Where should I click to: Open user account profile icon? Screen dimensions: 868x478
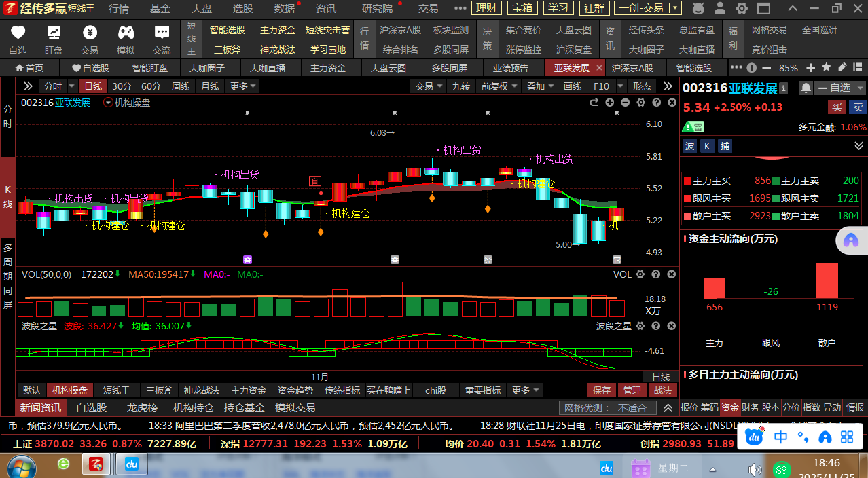point(720,8)
